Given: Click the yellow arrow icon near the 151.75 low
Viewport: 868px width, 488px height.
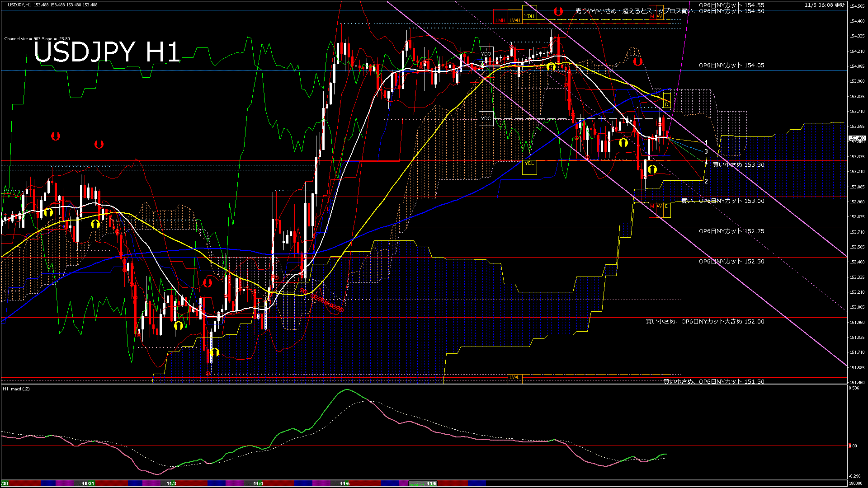Looking at the screenshot, I should (215, 352).
